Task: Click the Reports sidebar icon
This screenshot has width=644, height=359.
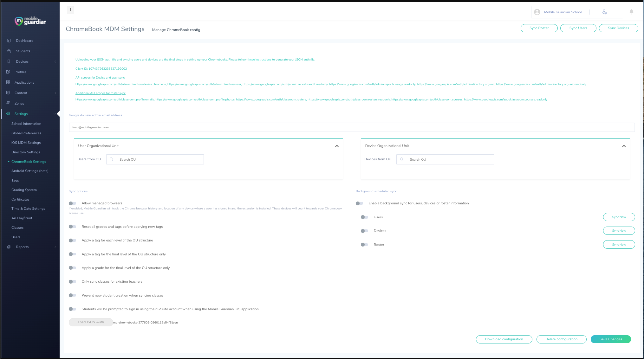Action: [x=9, y=247]
